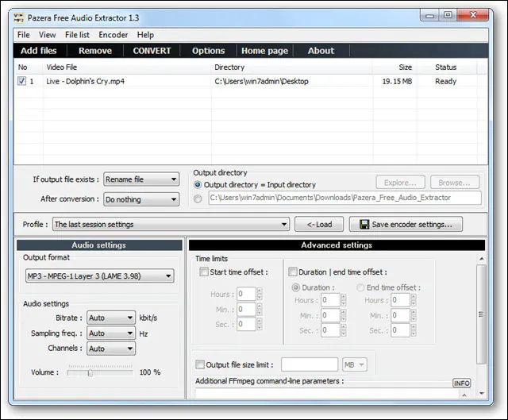Open the Output format dropdown
The width and height of the screenshot is (508, 420).
click(x=99, y=276)
